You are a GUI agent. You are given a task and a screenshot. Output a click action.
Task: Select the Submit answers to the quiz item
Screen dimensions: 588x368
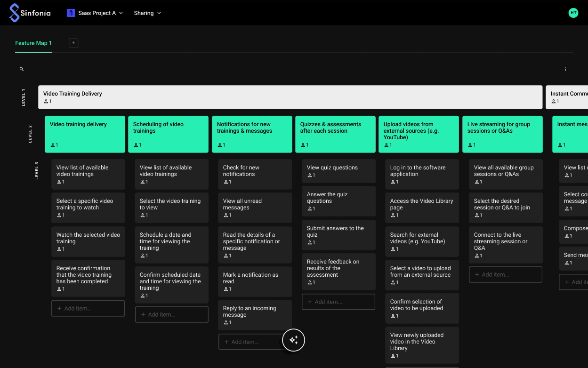click(x=338, y=235)
